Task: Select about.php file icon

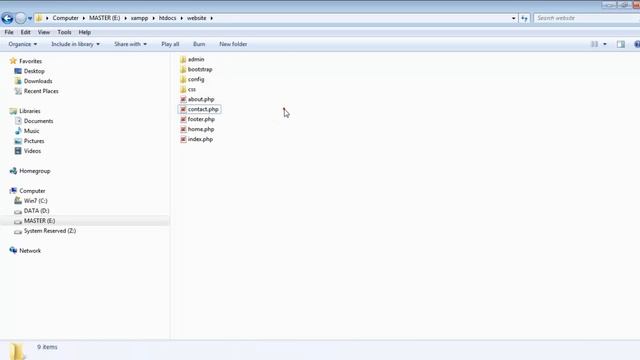Action: (x=183, y=100)
